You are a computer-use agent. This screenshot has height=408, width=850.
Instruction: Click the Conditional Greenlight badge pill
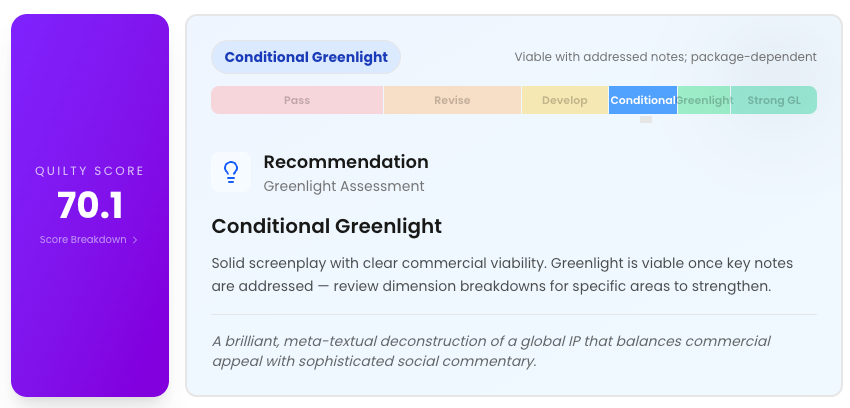click(x=306, y=57)
